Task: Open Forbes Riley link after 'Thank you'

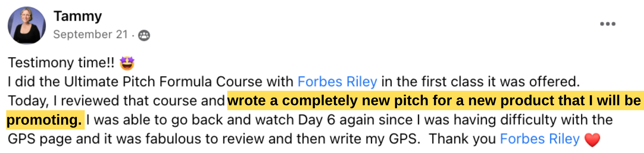Action: [540, 139]
